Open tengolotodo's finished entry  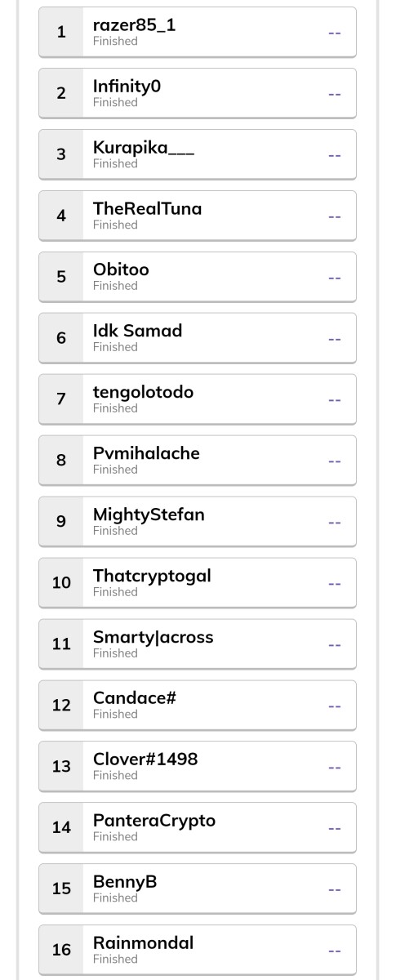pos(198,399)
